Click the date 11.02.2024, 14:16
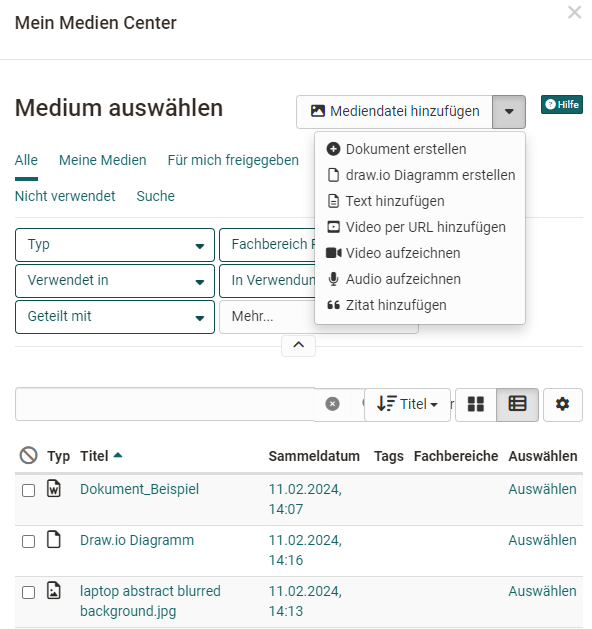Viewport: 592px width, 629px height. point(305,550)
